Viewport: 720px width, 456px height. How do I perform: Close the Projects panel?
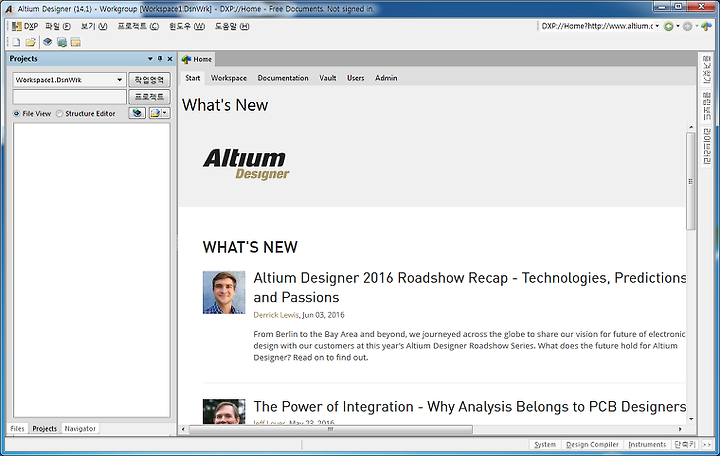[170, 59]
